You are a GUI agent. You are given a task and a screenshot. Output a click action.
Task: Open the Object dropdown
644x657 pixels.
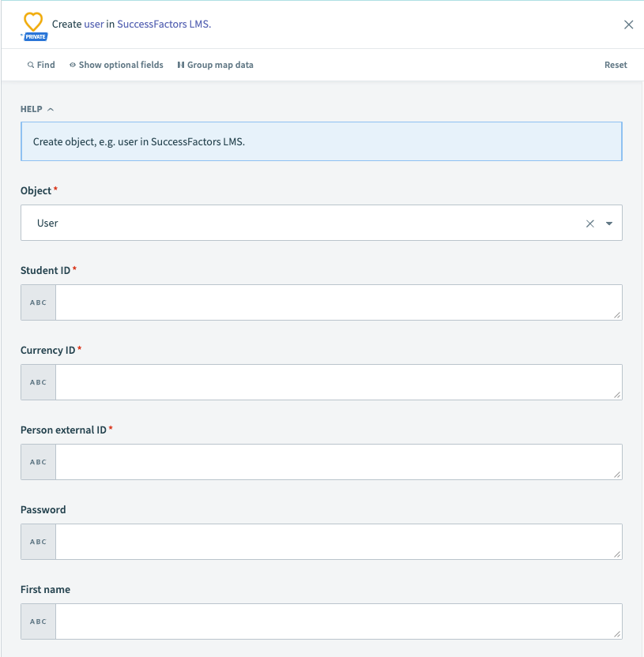608,223
